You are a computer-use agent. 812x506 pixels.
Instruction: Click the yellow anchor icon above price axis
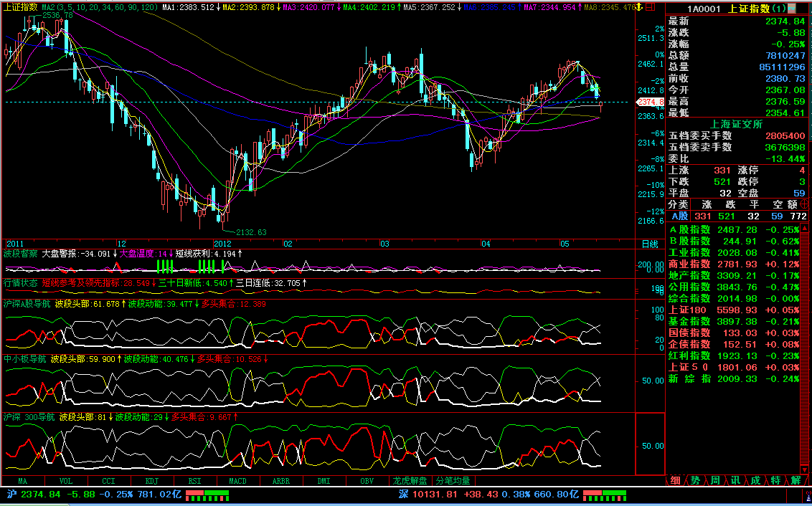(640, 7)
